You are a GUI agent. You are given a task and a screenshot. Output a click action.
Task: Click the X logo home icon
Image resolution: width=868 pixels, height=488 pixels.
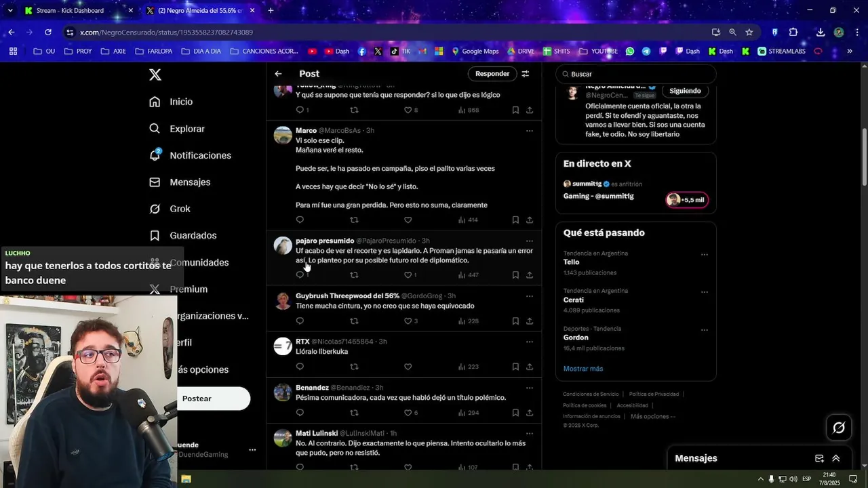[x=155, y=75]
